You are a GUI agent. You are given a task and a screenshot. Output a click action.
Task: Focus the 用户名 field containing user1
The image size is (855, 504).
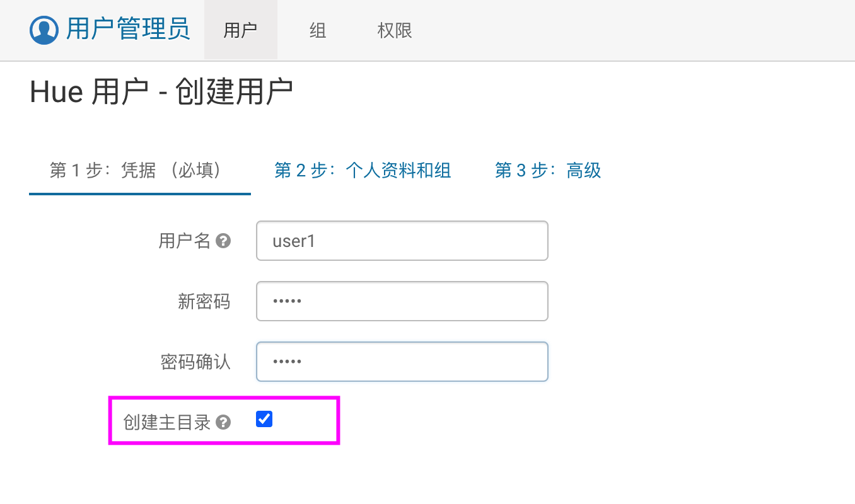tap(402, 241)
